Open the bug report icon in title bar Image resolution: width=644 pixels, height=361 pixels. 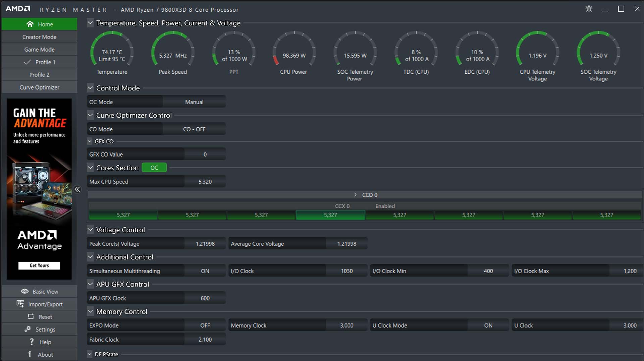click(589, 9)
